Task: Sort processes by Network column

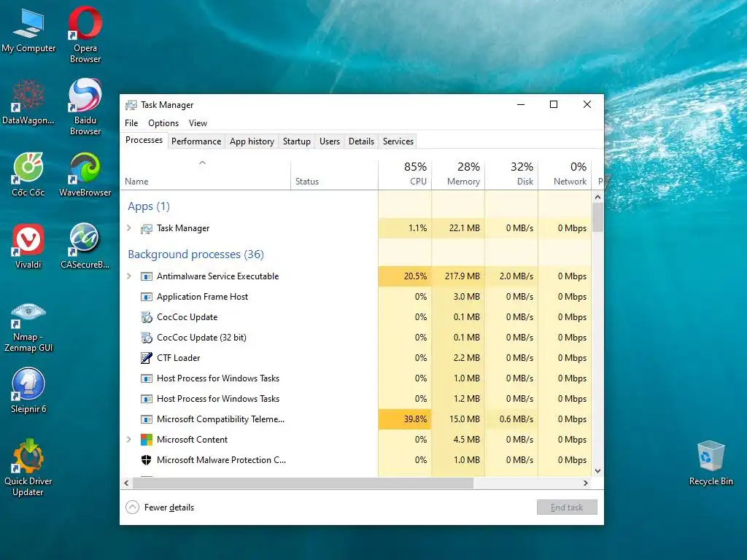Action: click(565, 175)
